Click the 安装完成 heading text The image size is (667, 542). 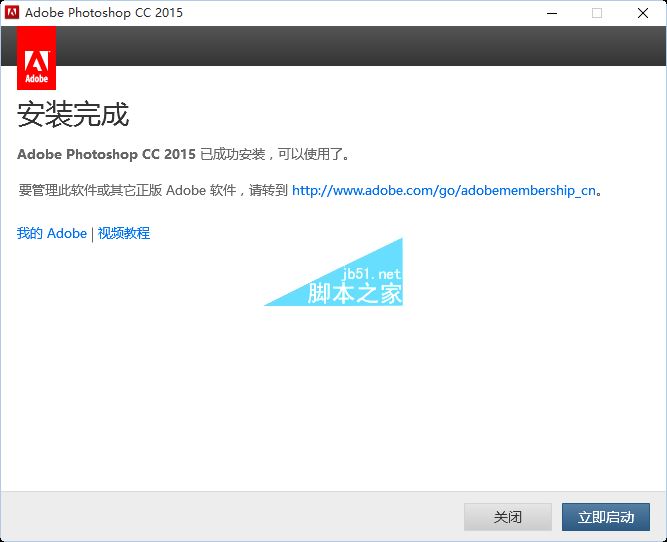73,114
